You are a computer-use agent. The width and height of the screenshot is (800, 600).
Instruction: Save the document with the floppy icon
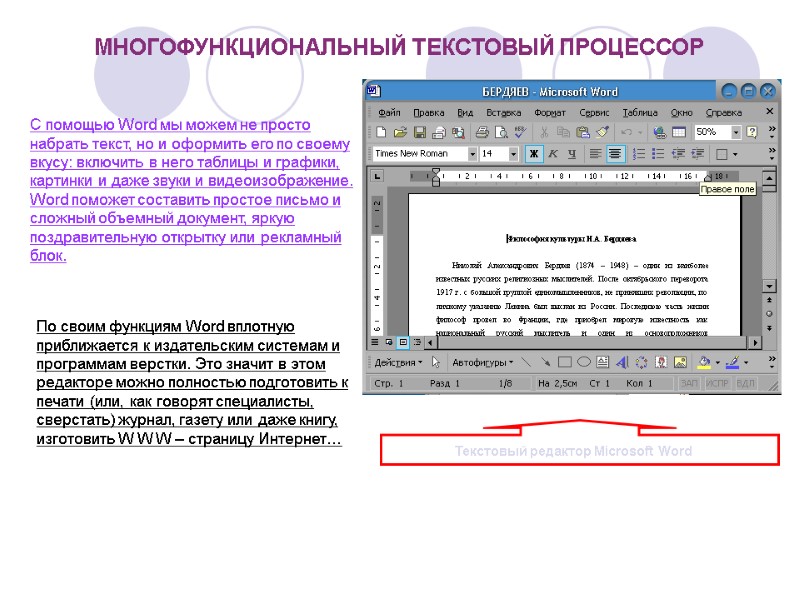pyautogui.click(x=419, y=133)
